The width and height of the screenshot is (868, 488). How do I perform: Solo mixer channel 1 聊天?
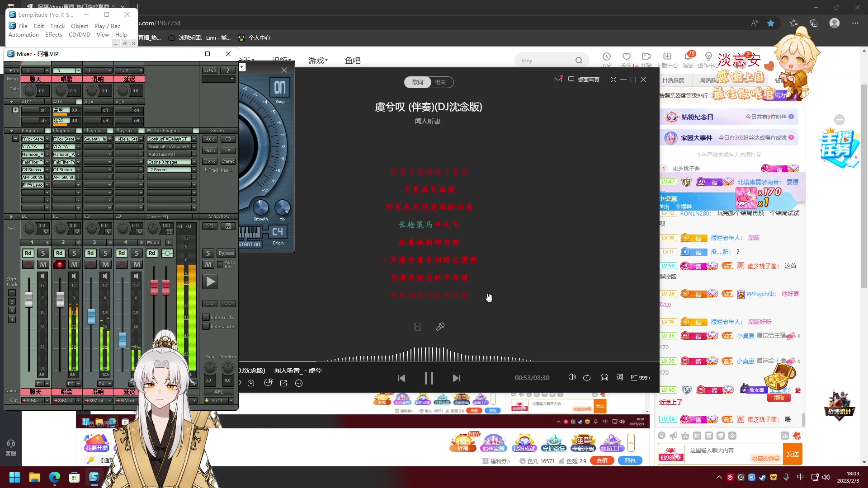(x=43, y=253)
